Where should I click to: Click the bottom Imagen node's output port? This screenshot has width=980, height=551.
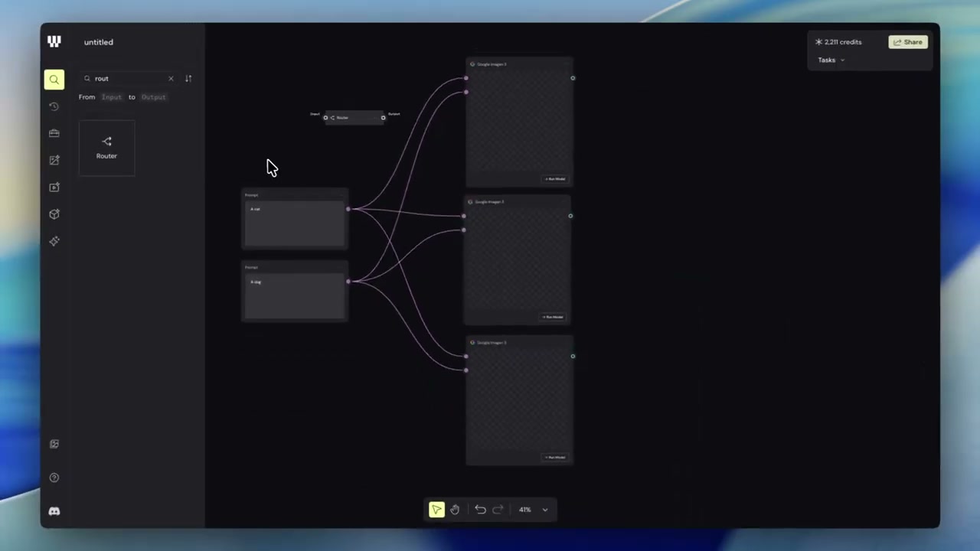coord(573,356)
